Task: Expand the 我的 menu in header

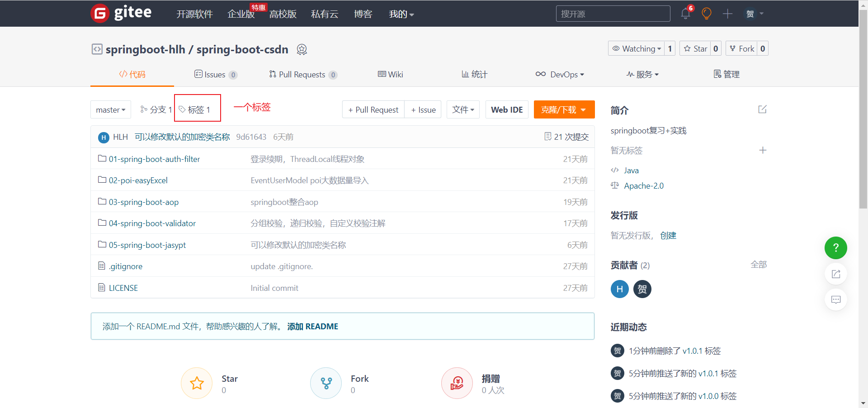Action: 401,14
